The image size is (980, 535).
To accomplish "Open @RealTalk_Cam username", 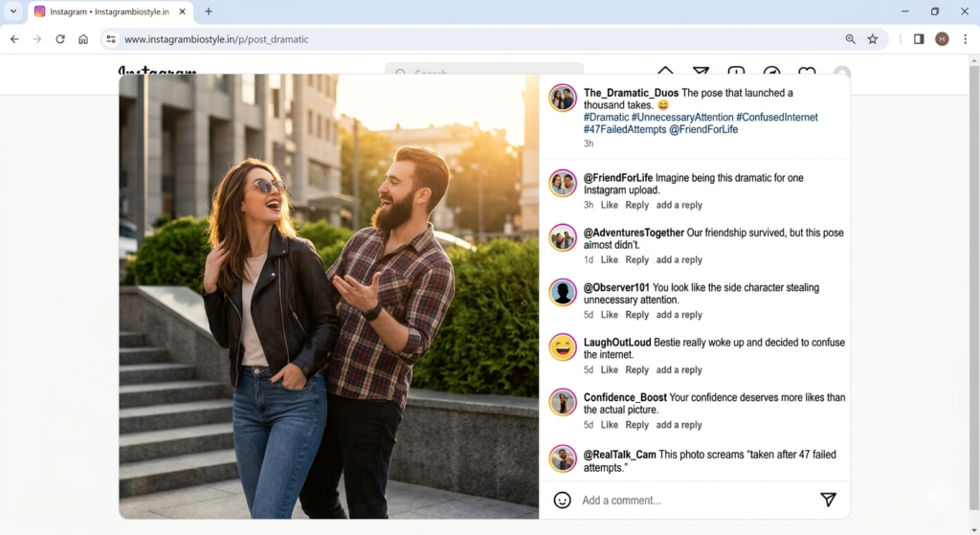I will coord(620,455).
